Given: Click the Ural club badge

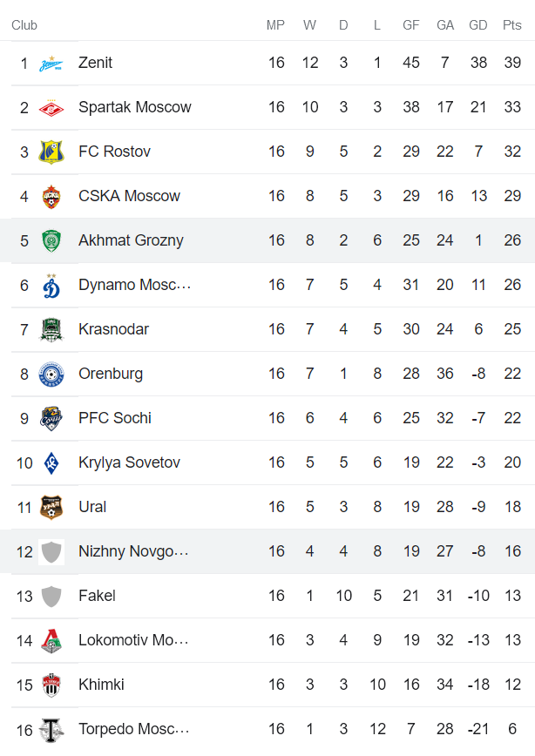Looking at the screenshot, I should [51, 507].
